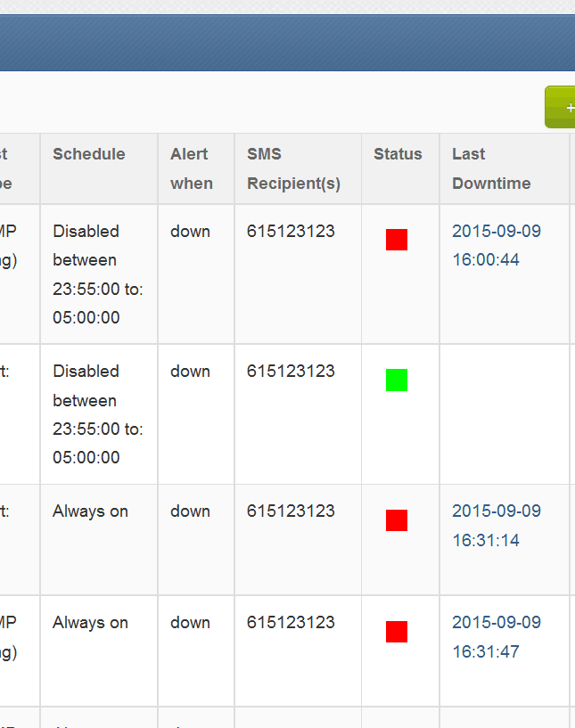Sort by the Schedule column header
This screenshot has width=575, height=728.
click(x=89, y=154)
